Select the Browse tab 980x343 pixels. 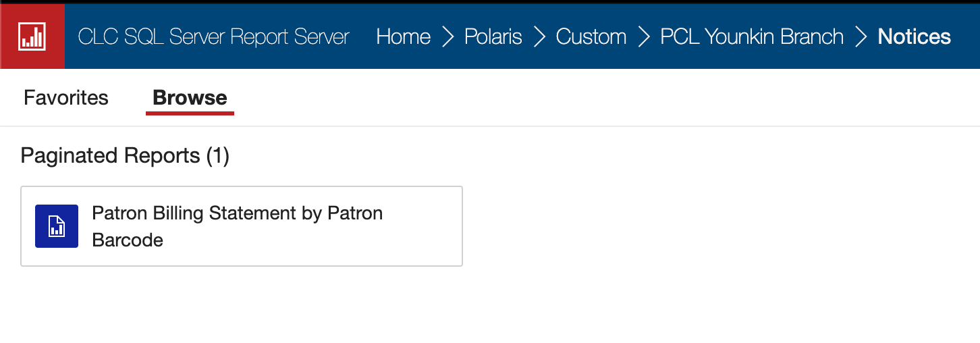pyautogui.click(x=190, y=98)
